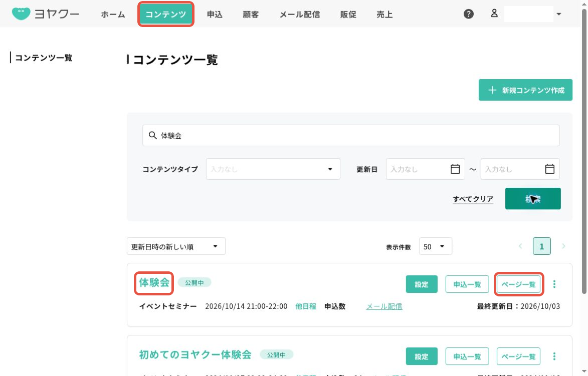The width and height of the screenshot is (588, 376).
Task: Click ページ一覧 button for 体験会
Action: click(518, 284)
